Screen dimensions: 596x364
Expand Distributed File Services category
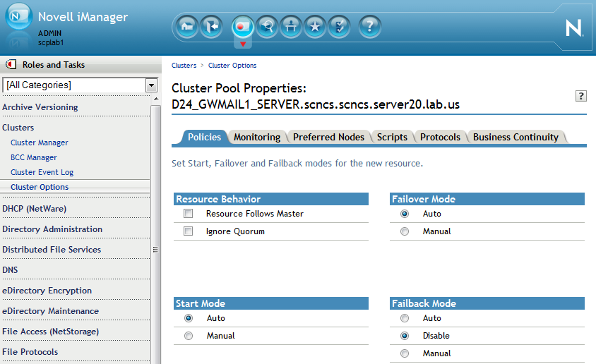(x=52, y=250)
